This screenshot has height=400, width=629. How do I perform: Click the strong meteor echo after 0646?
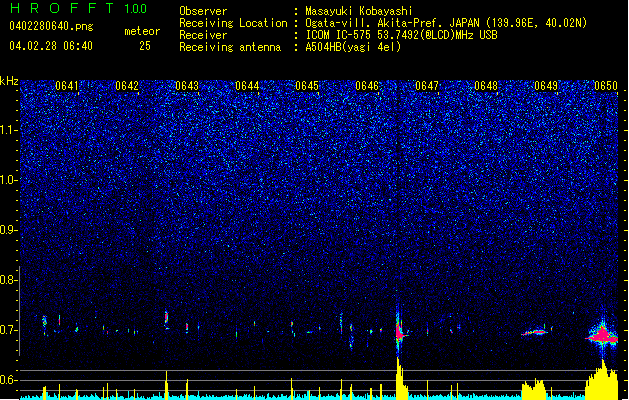(400, 332)
